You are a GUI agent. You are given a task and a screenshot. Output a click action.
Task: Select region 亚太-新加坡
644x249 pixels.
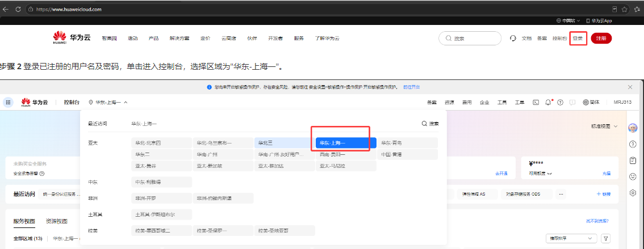pyautogui.click(x=223, y=166)
